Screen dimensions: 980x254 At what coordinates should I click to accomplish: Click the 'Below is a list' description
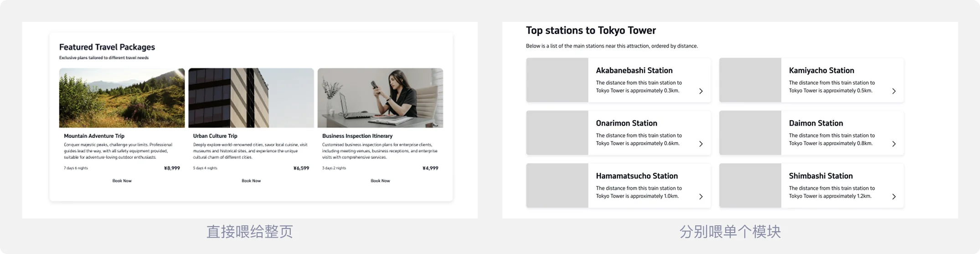point(612,46)
